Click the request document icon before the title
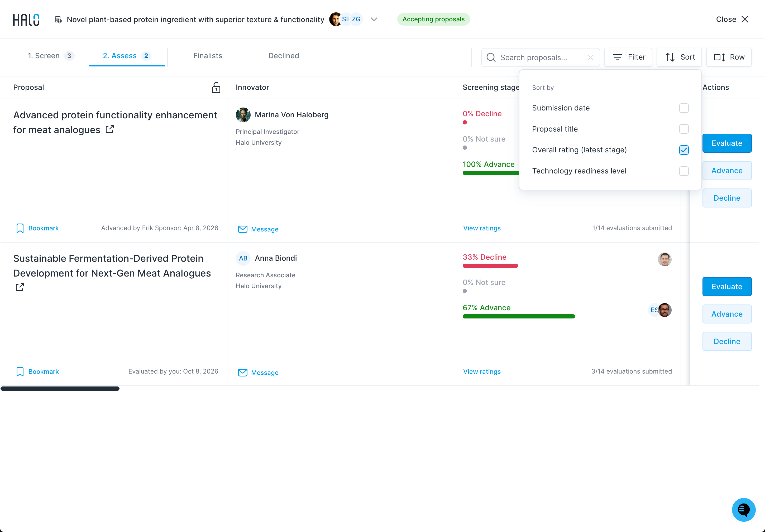 [x=58, y=20]
